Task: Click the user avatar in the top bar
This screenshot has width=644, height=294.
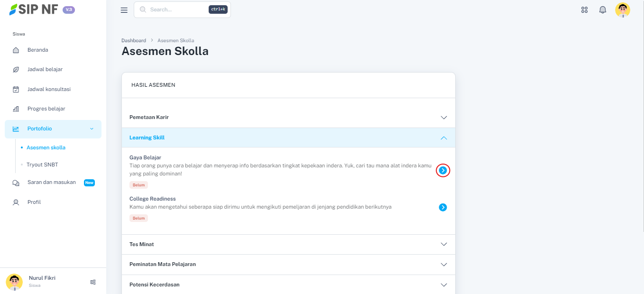Action: pyautogui.click(x=622, y=10)
